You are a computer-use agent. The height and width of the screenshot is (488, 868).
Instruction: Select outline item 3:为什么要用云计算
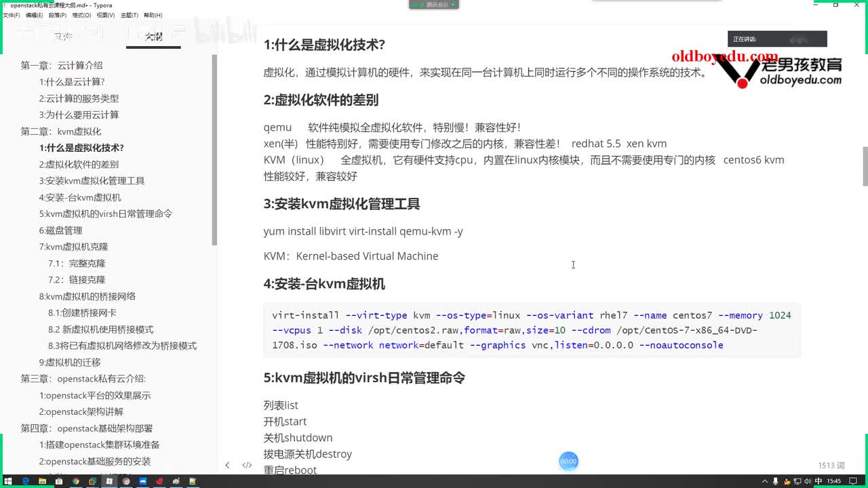79,115
